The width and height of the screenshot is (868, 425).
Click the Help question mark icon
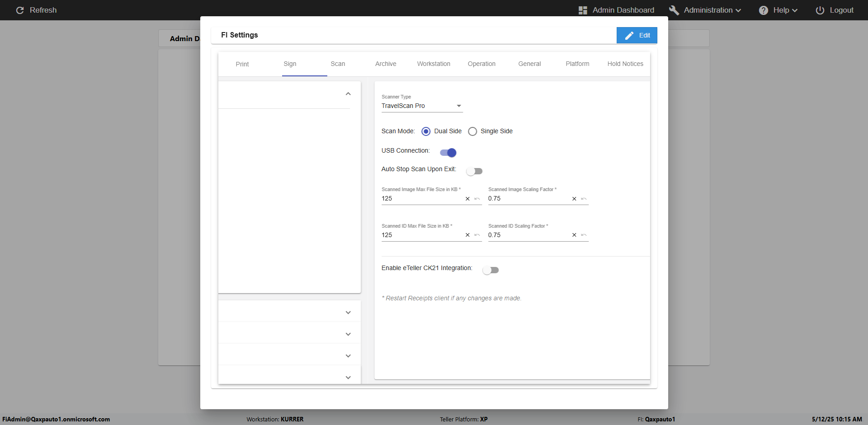[x=763, y=10]
